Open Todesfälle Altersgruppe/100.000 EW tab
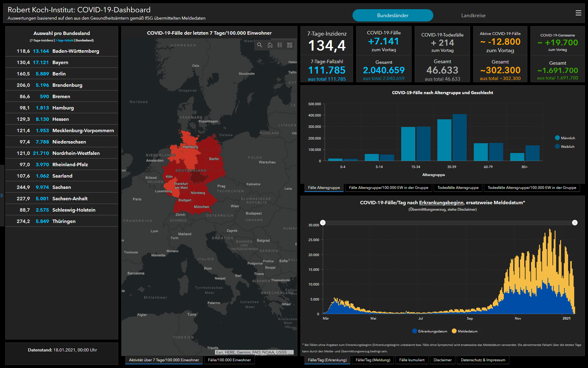588x368 pixels. (532, 188)
